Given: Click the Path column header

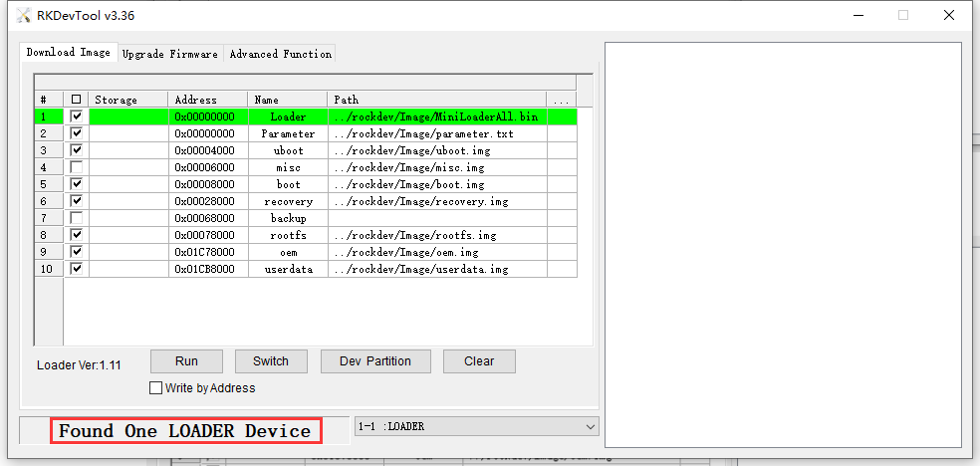Looking at the screenshot, I should 437,100.
